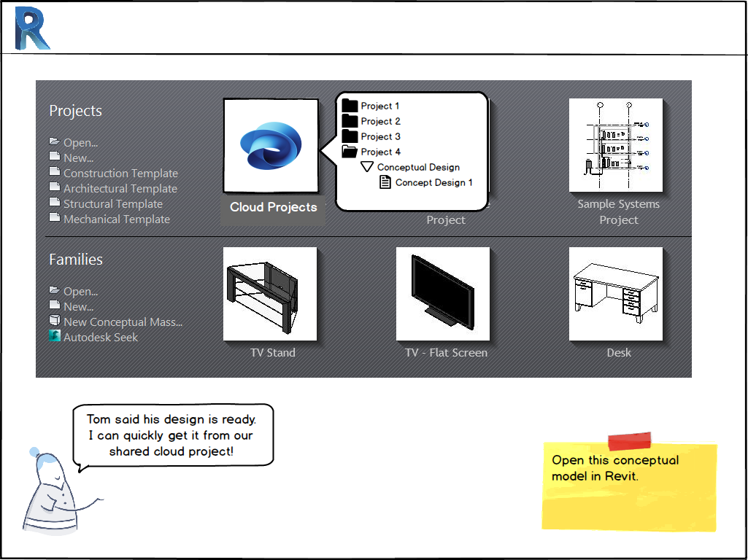Select the Construction Template option
Image resolution: width=748 pixels, height=560 pixels.
120,173
